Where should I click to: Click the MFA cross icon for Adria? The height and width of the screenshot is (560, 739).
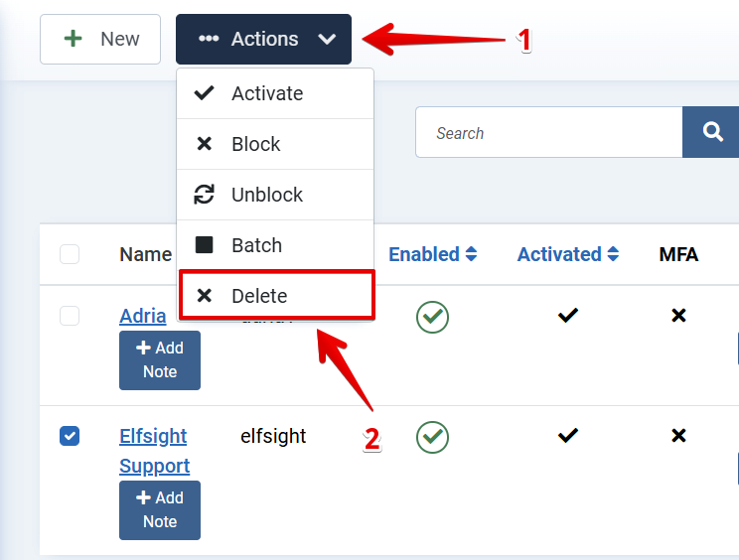click(x=678, y=315)
